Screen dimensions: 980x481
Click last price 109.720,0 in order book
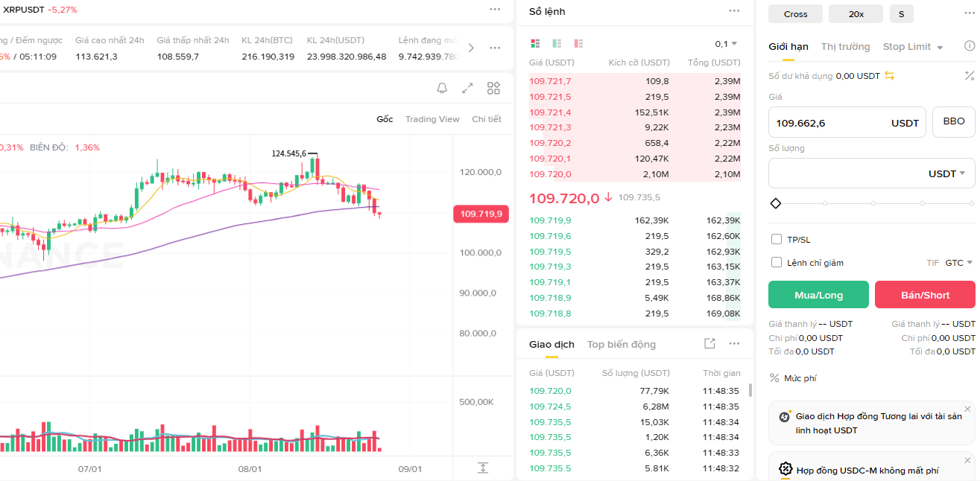564,198
